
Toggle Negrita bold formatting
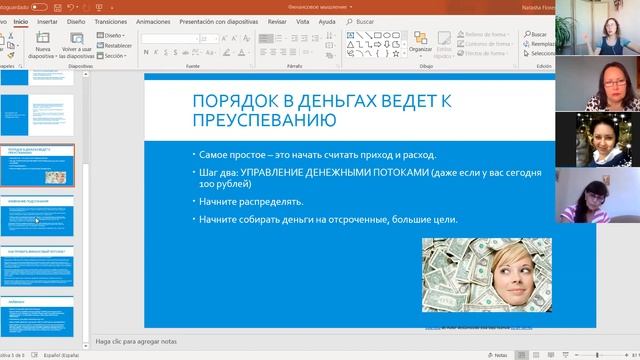(146, 52)
